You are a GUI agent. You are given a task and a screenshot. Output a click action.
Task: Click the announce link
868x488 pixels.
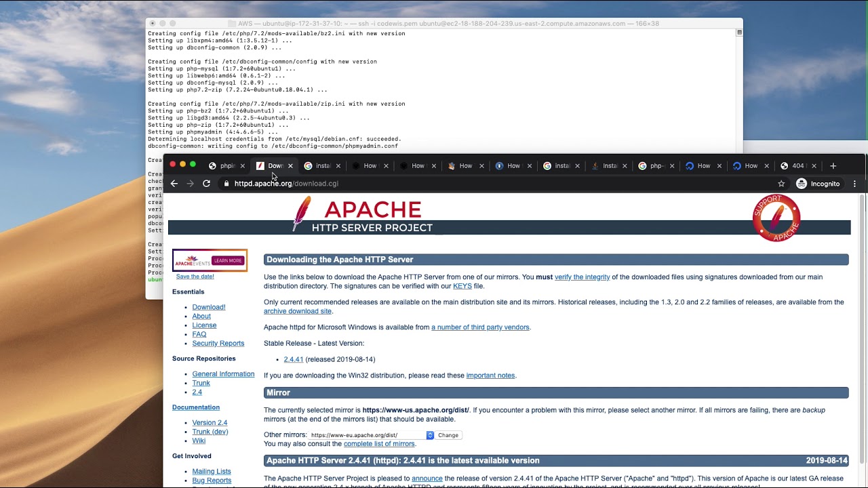[x=427, y=479]
